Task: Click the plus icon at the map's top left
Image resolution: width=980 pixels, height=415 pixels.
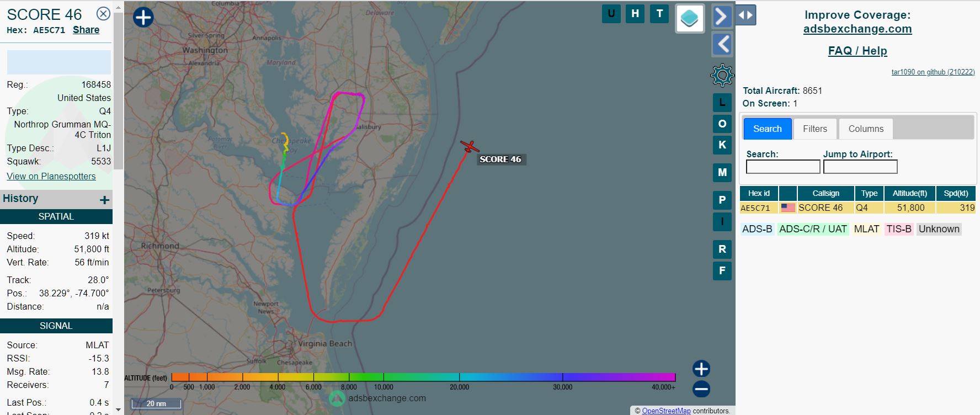Action: pyautogui.click(x=143, y=17)
